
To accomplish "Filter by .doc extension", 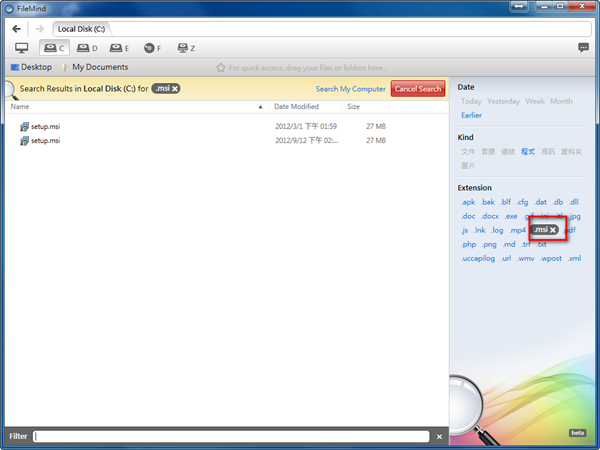I will click(468, 216).
